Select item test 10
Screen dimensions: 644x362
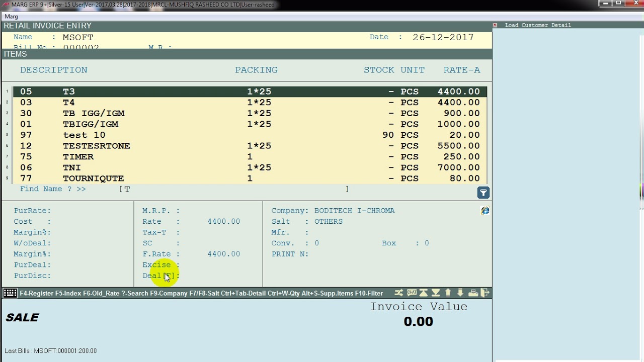click(x=250, y=135)
